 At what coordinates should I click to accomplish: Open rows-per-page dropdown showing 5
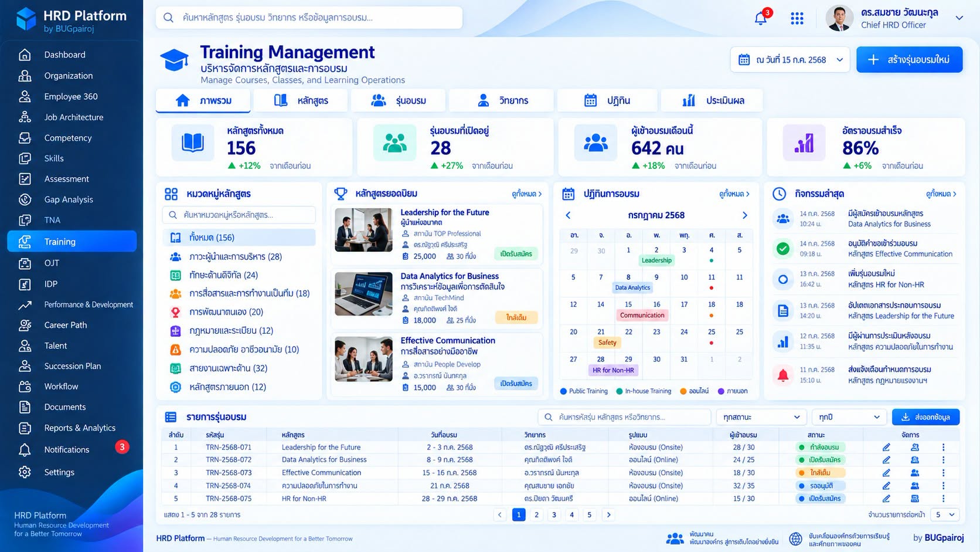tap(945, 514)
